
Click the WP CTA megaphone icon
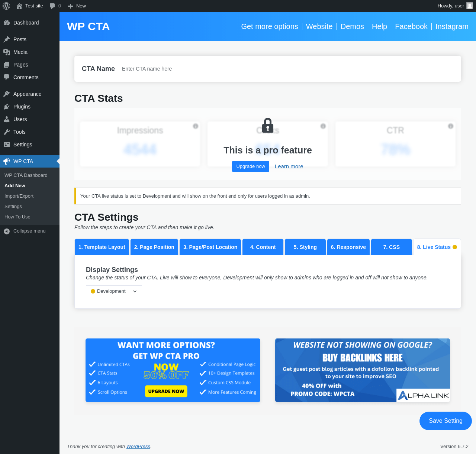click(7, 161)
